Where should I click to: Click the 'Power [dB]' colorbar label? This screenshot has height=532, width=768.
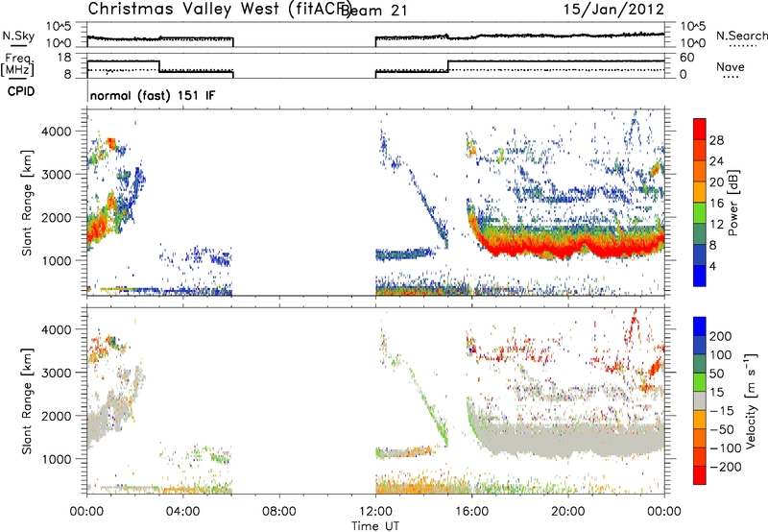point(732,203)
